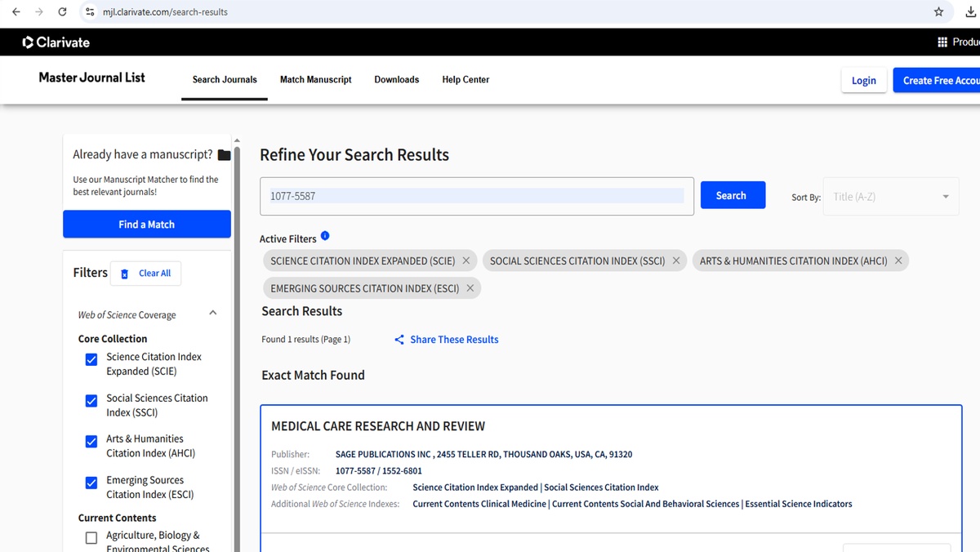Open site information icon in address bar
This screenshot has height=552, width=980.
(90, 12)
